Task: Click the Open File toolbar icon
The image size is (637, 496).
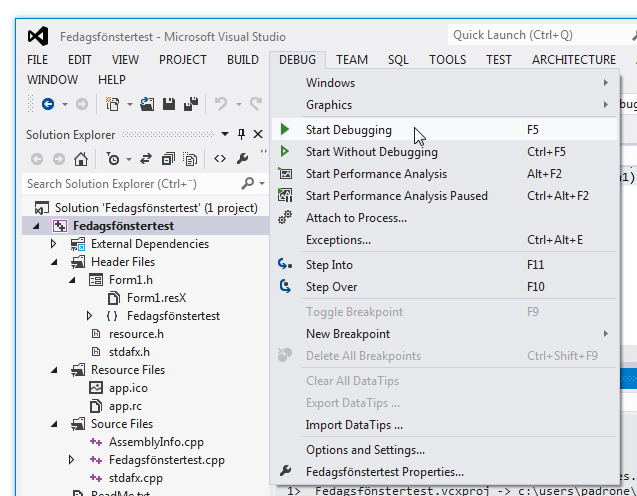Action: (147, 104)
